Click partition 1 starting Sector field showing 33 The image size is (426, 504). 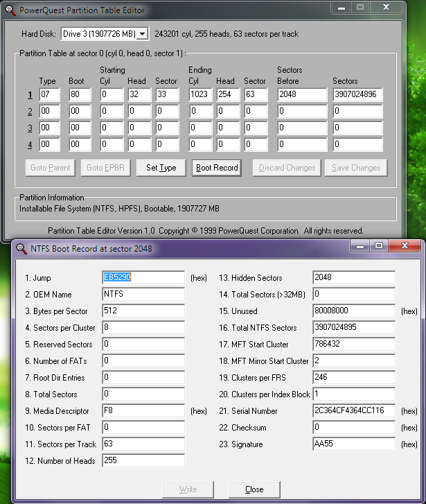click(167, 94)
